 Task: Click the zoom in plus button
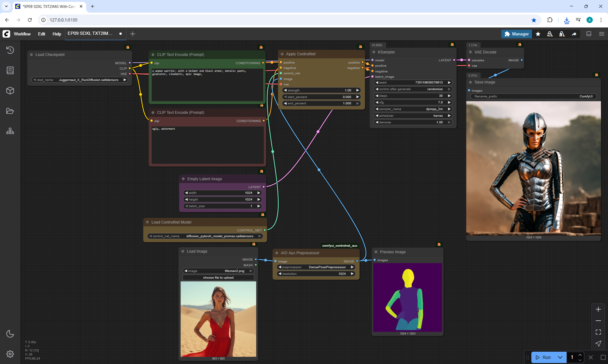(598, 309)
